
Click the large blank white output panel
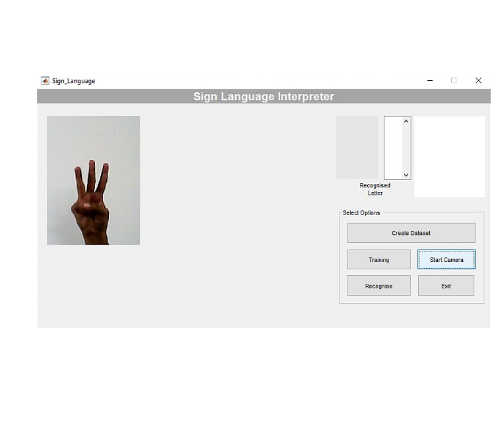coord(449,156)
